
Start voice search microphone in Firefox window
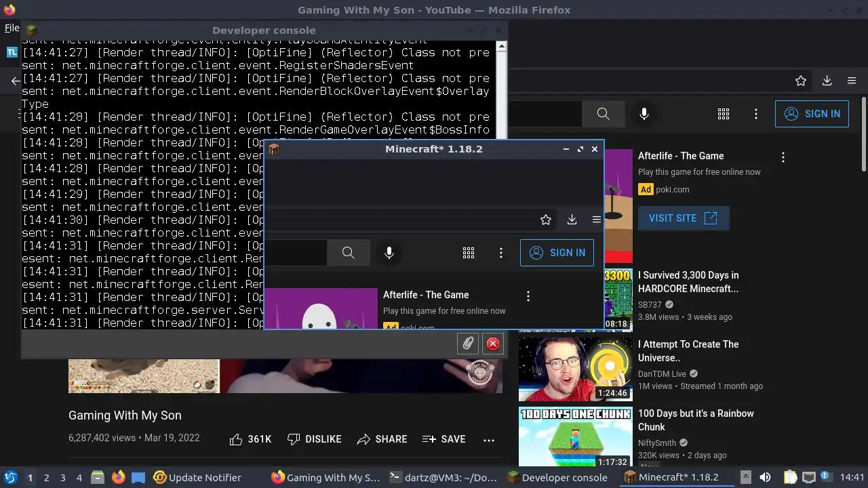tap(644, 114)
